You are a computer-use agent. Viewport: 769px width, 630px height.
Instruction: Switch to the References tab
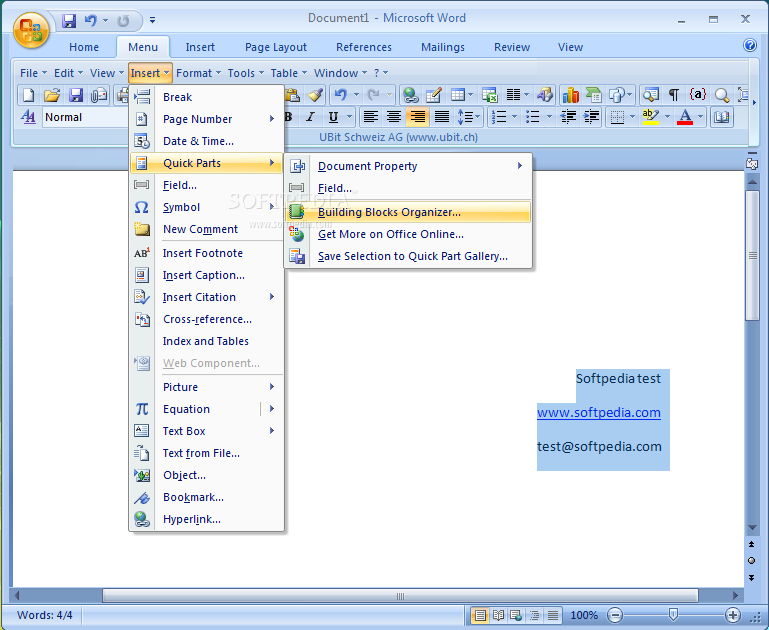[x=363, y=47]
